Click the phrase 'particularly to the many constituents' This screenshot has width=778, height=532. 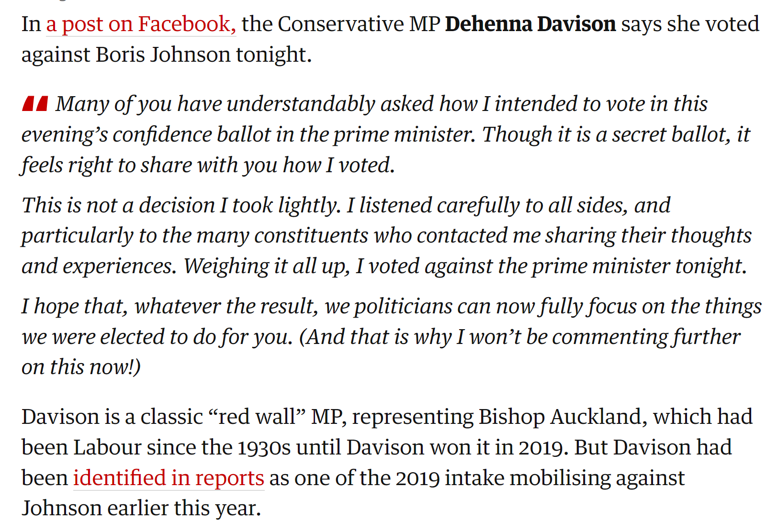coord(194,236)
